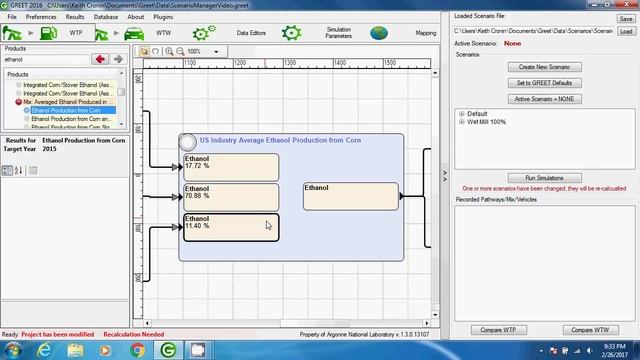Click the ethanol search field
Screen dimensions: 640x360
pyautogui.click(x=46, y=60)
